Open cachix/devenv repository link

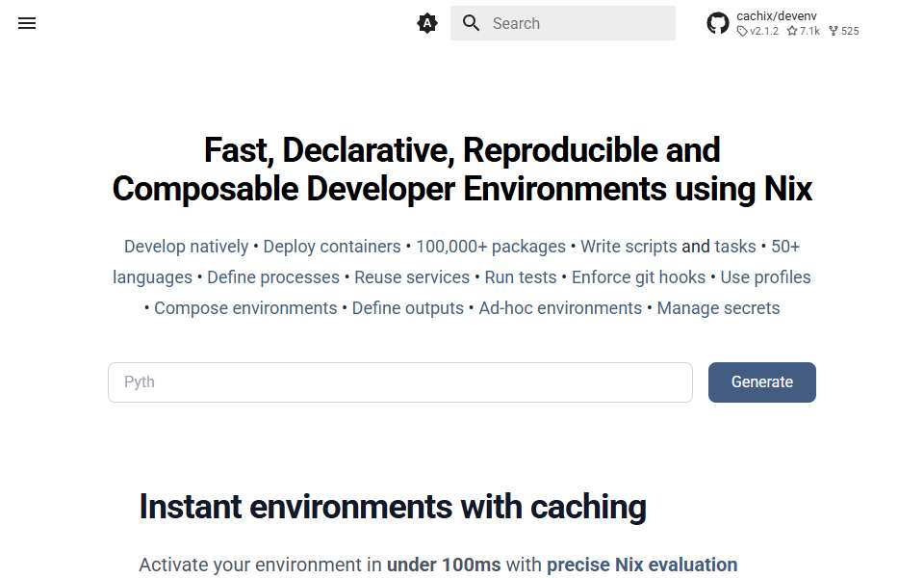[x=776, y=16]
